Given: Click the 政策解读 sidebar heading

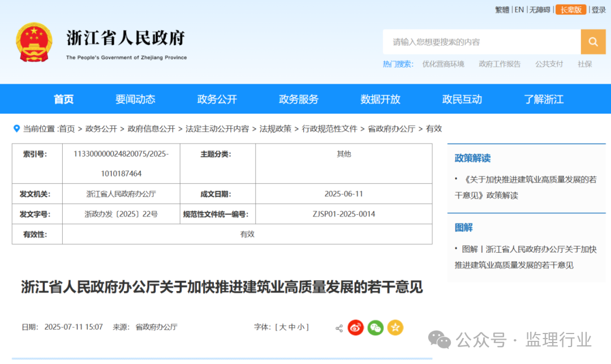Looking at the screenshot, I should (472, 158).
